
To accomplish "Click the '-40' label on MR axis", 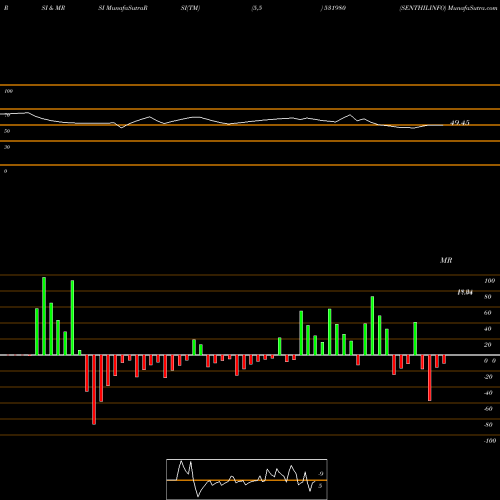I will 488,393.
